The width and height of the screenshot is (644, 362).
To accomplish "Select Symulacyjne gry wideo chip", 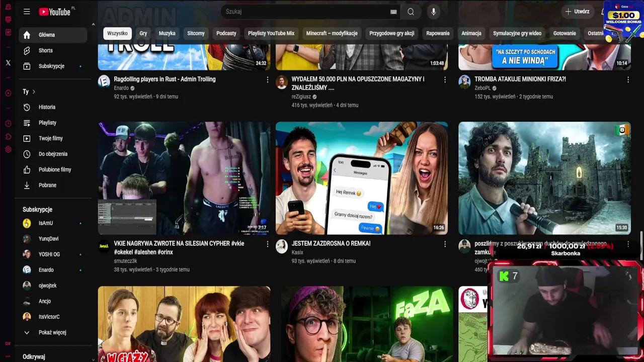I will coord(517,33).
